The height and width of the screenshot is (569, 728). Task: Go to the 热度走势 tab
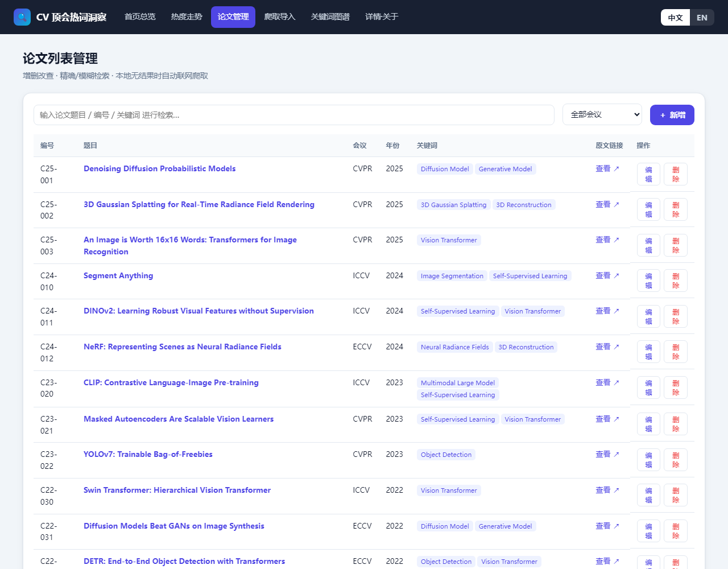(x=187, y=17)
